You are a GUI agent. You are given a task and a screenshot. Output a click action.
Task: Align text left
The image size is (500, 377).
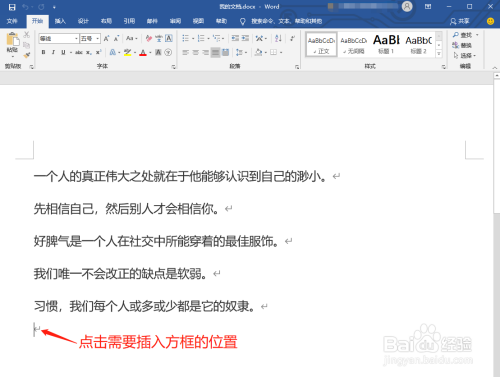point(186,52)
